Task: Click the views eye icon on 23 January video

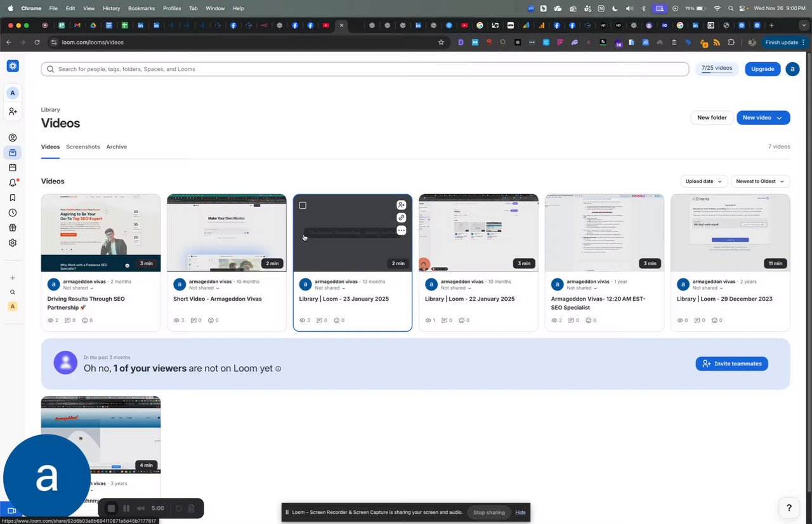Action: point(302,320)
